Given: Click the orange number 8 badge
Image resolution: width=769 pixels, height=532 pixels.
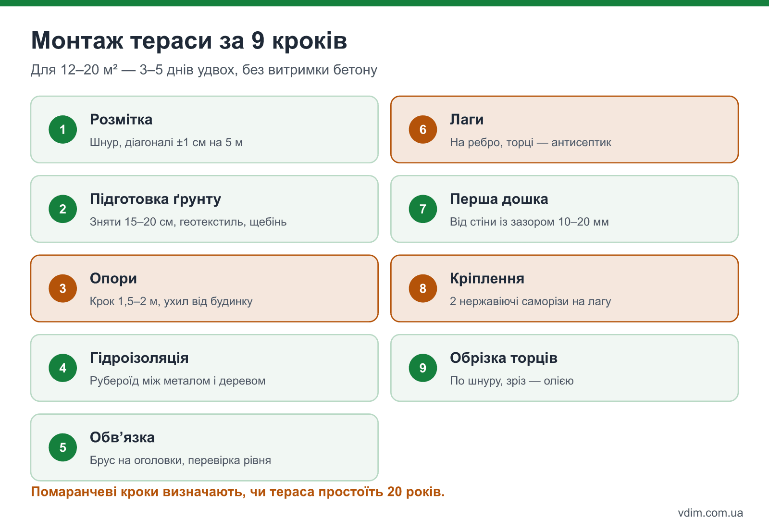Looking at the screenshot, I should click(x=423, y=288).
